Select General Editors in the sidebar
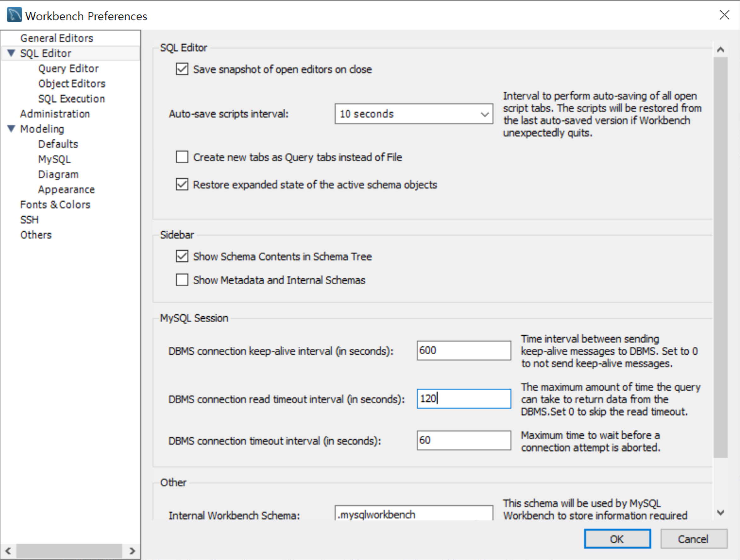Viewport: 740px width, 560px height. coord(57,38)
